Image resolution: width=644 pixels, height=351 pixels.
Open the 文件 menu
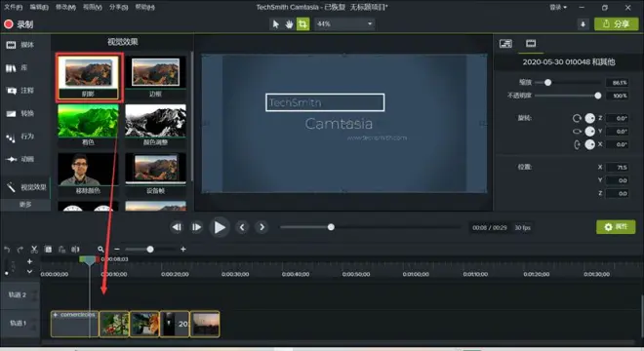(13, 7)
